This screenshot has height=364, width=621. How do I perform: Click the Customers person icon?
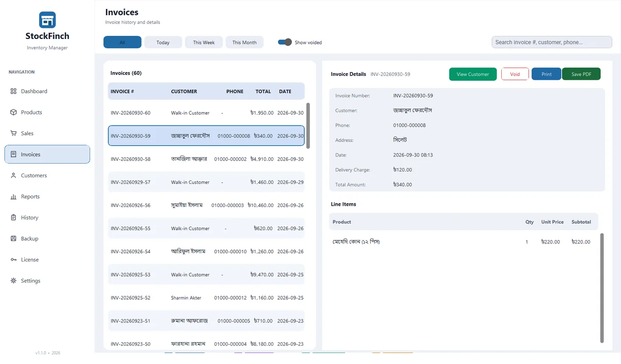click(x=13, y=176)
